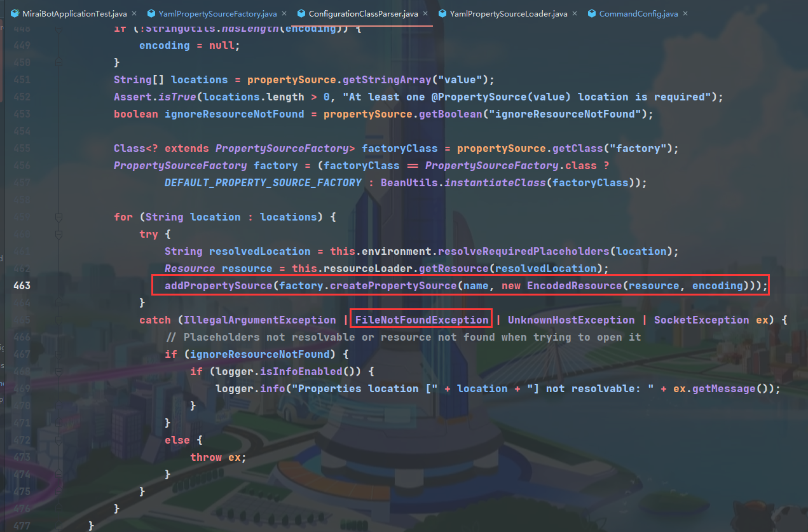Close the YamlPropertySourceLoader.java tab

[x=575, y=13]
